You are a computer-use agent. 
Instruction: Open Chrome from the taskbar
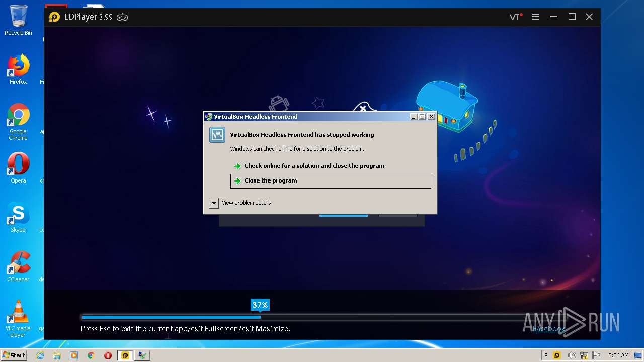[91, 355]
